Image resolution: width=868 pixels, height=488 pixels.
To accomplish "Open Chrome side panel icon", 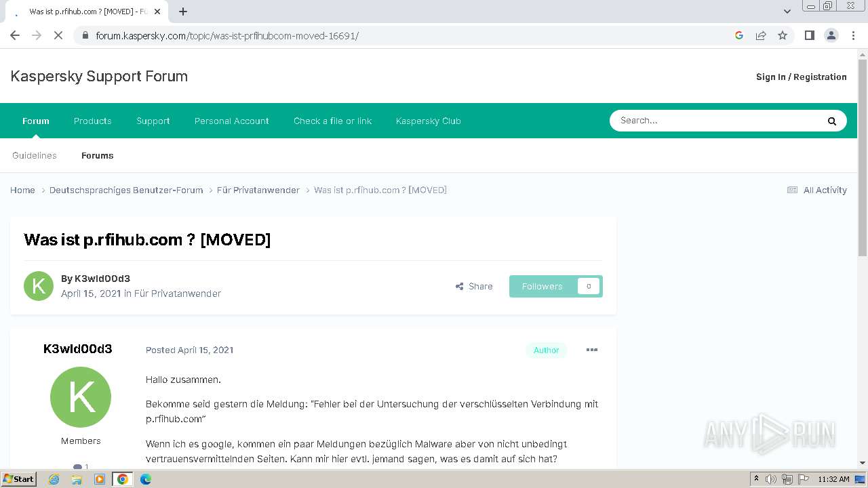I will [x=809, y=35].
